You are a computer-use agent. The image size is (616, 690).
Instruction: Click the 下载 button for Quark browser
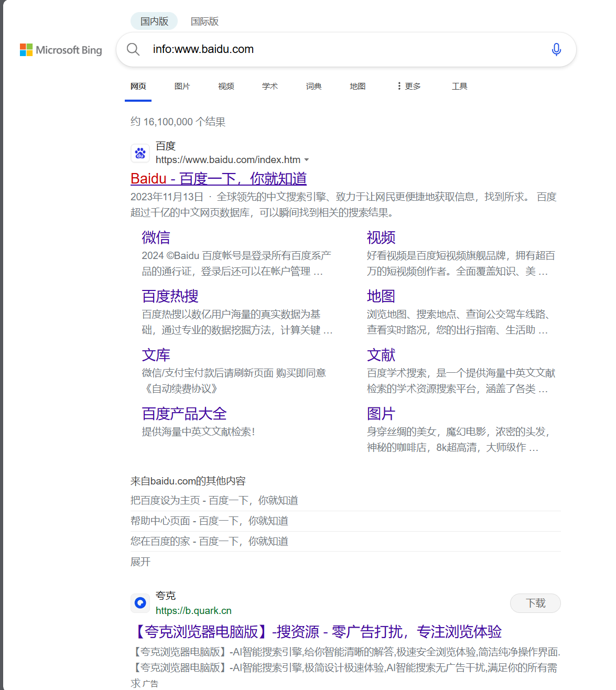click(x=535, y=603)
